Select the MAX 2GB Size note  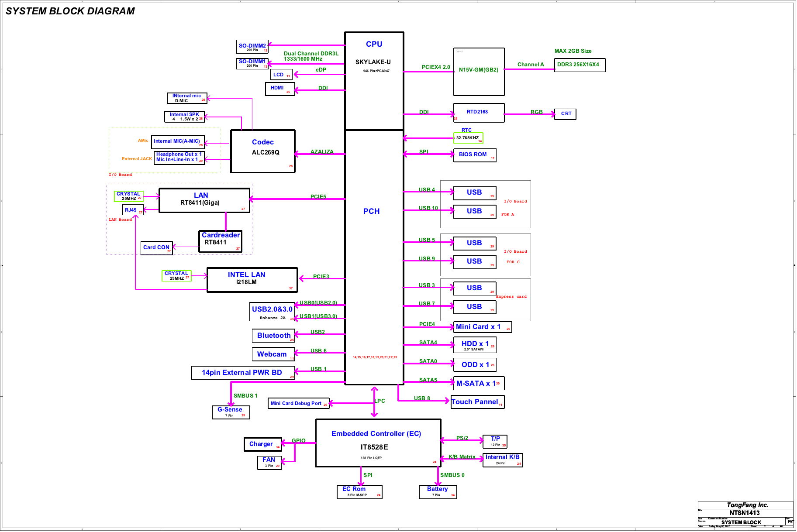[x=573, y=51]
